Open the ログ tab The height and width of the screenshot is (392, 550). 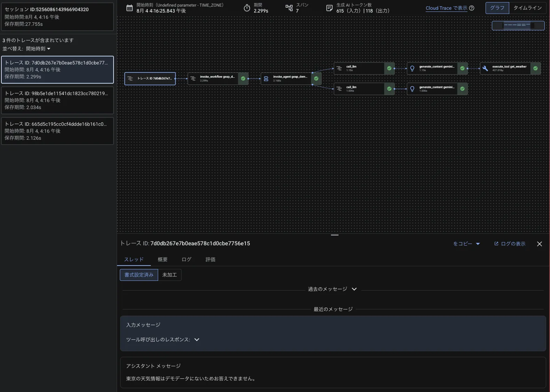187,260
